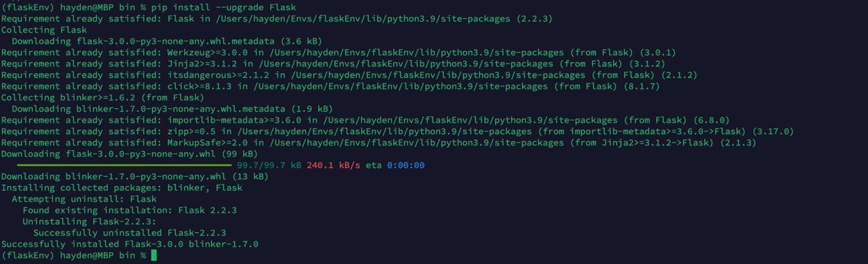Screen dimensions: 868x264
Task: Click the MarkupSafe>=2.0 requirement line
Action: coord(378,143)
